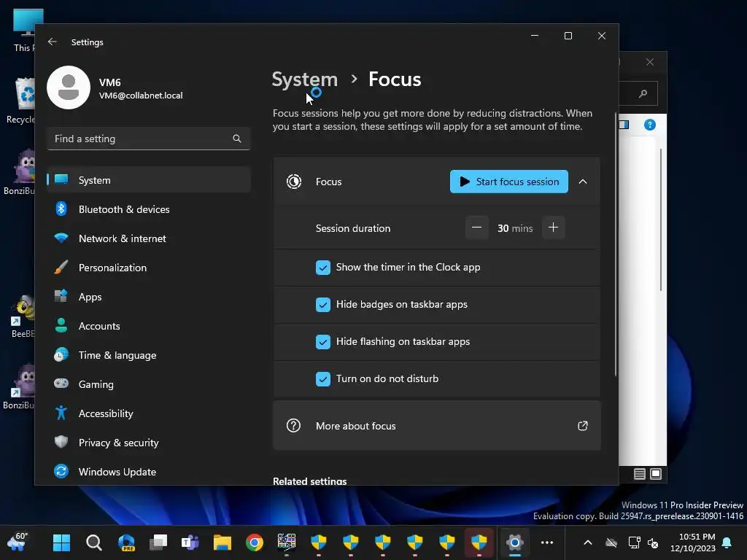Open the notification bell in system tray
Image resolution: width=747 pixels, height=560 pixels.
pos(727,542)
